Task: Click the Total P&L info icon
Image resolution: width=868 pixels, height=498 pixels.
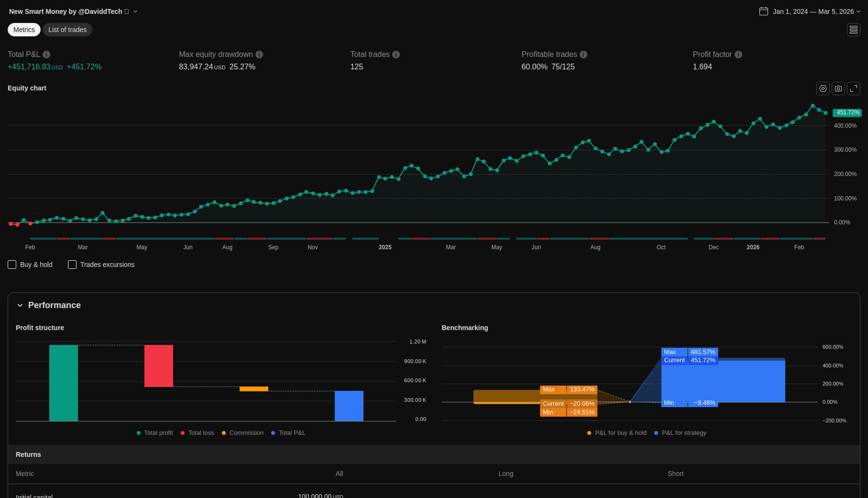Action: point(46,55)
